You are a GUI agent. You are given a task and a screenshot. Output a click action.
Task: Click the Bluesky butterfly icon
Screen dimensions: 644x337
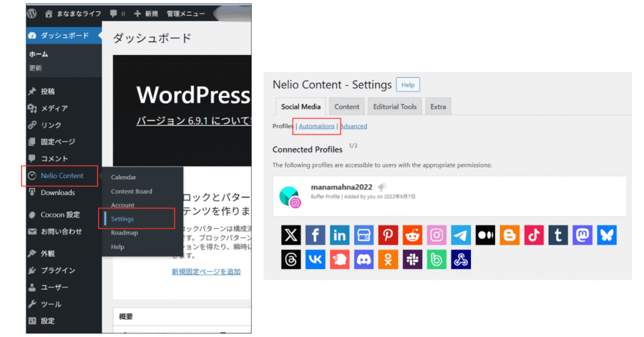(x=607, y=235)
